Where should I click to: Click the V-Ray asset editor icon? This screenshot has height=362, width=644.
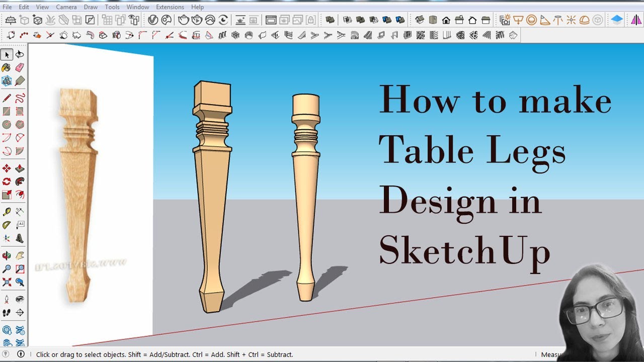[x=153, y=20]
